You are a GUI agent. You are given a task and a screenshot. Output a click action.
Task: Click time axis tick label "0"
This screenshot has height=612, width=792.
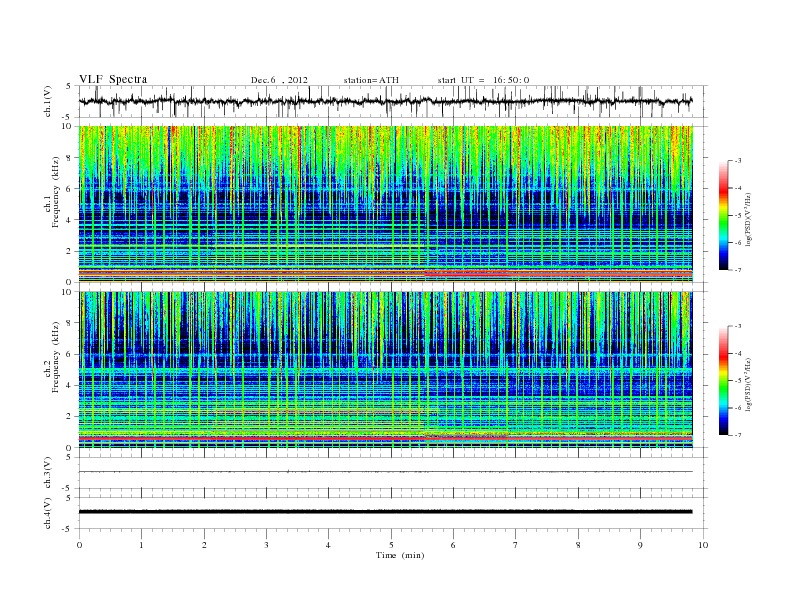[x=79, y=545]
